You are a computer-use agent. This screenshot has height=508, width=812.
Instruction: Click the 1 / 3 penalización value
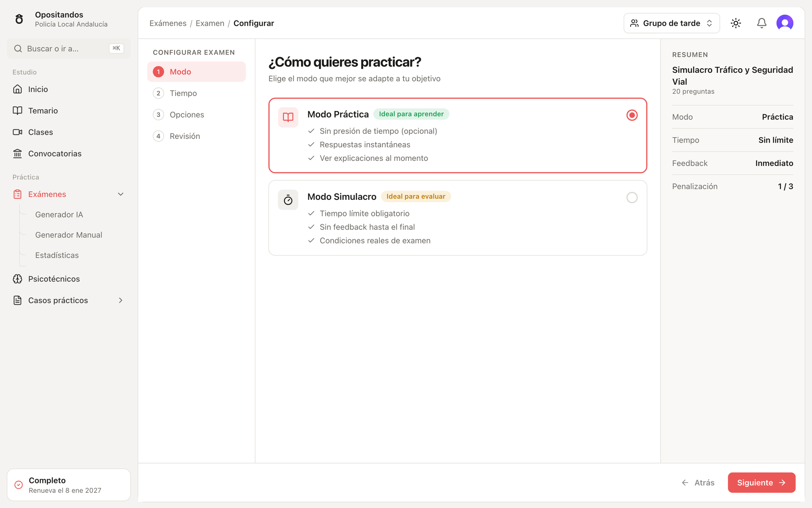pyautogui.click(x=785, y=187)
